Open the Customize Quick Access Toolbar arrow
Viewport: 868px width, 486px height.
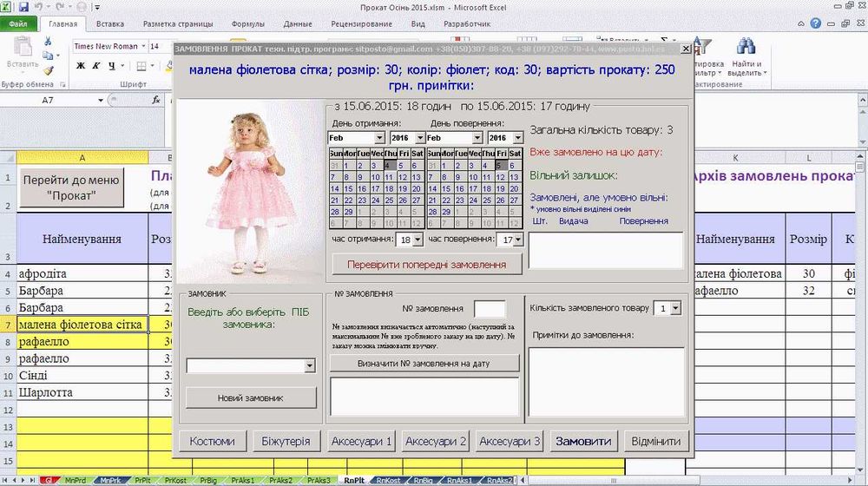coord(97,8)
